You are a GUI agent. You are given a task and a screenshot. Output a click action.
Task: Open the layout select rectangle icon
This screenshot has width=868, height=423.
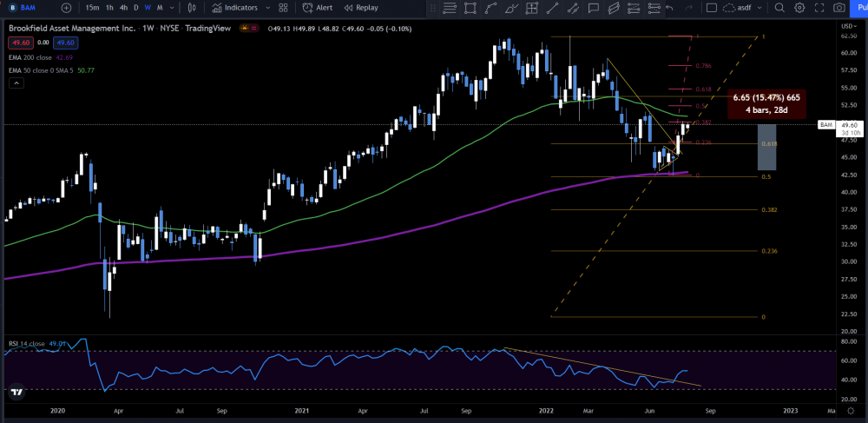click(x=710, y=7)
